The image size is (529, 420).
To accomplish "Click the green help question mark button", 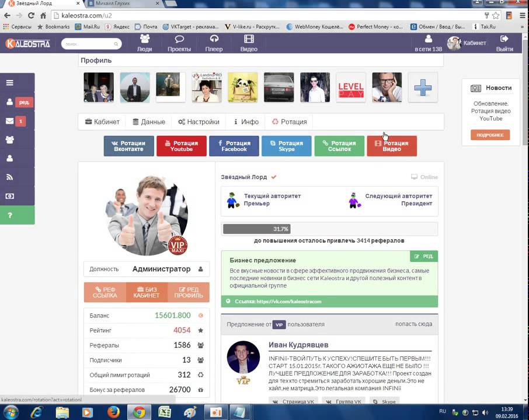I will coord(17,215).
